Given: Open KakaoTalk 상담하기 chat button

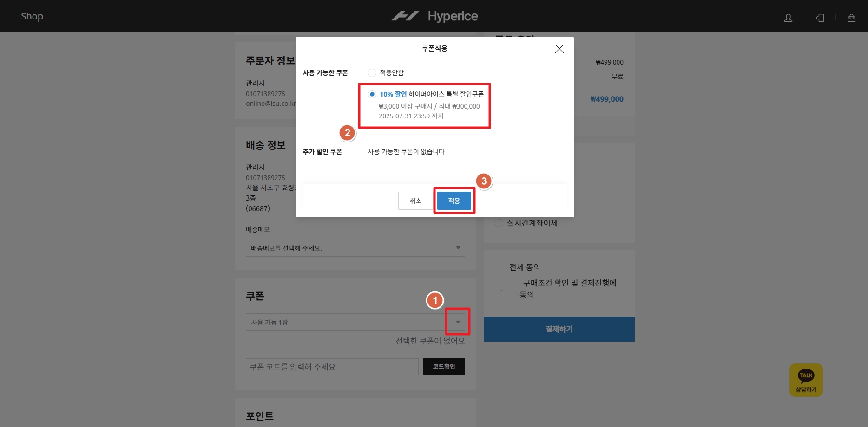Looking at the screenshot, I should tap(806, 380).
